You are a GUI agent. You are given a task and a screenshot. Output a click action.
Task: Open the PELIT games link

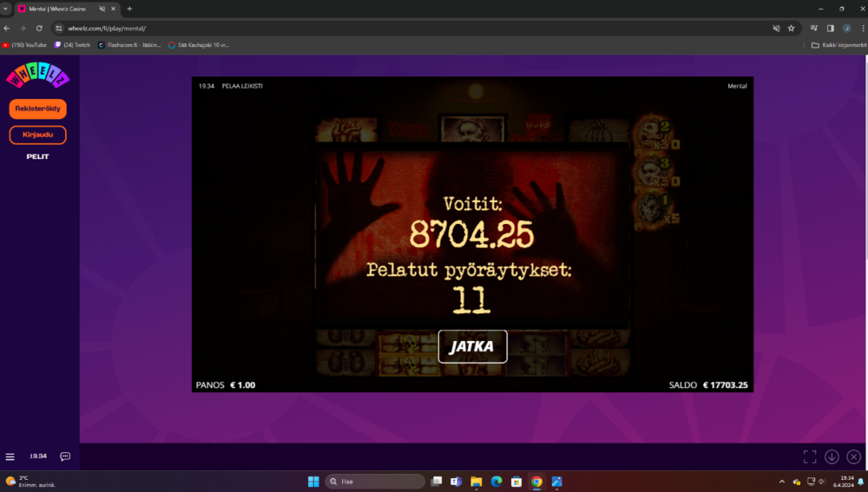[37, 156]
